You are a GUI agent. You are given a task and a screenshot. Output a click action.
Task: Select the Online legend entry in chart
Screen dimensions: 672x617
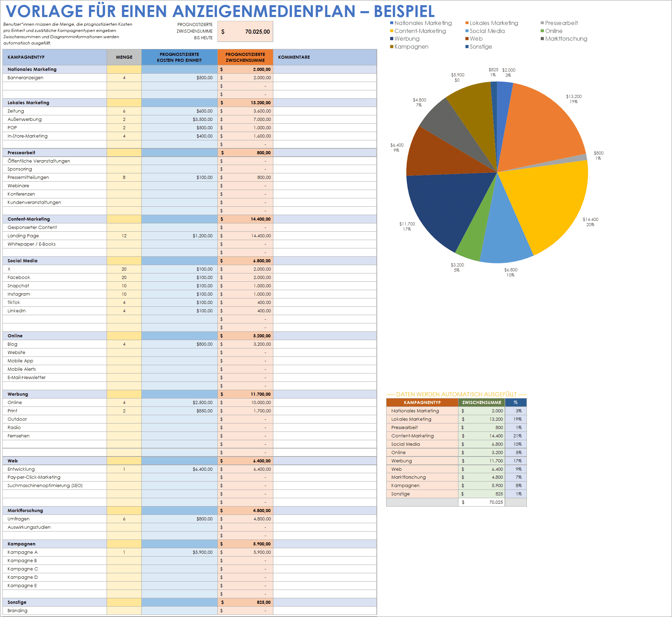pos(551,31)
